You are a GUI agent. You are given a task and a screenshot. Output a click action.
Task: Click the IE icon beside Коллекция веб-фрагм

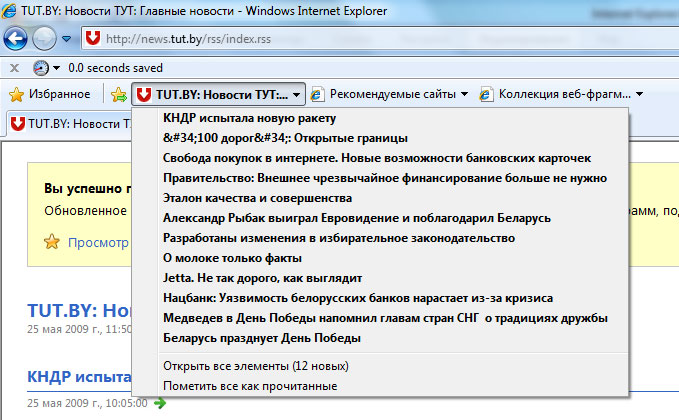[x=486, y=94]
